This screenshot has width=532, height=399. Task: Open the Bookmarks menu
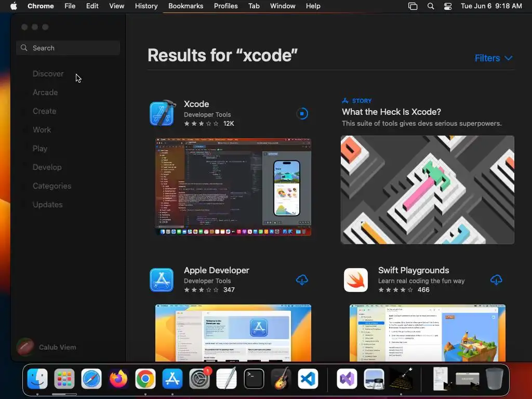[185, 6]
